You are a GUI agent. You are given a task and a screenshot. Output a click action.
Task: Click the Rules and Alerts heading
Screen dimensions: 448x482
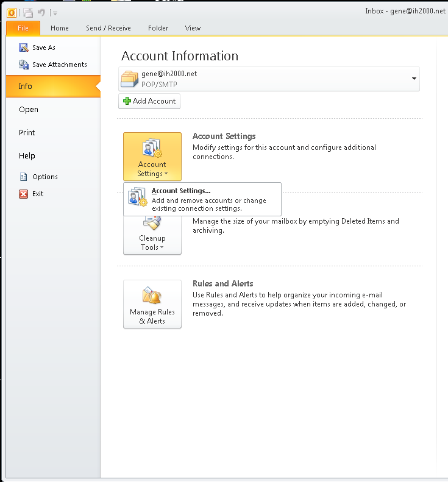pos(223,283)
